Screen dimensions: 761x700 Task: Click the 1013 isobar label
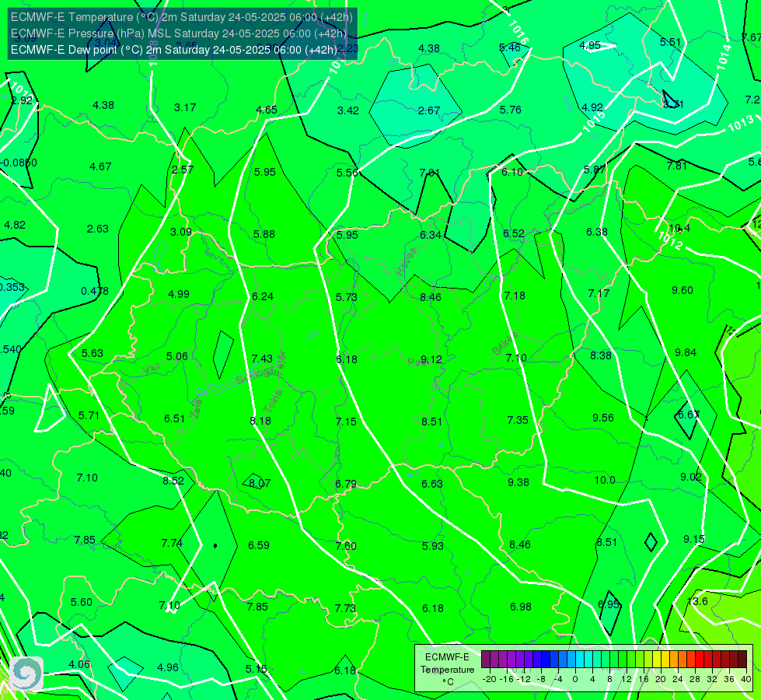[x=741, y=124]
